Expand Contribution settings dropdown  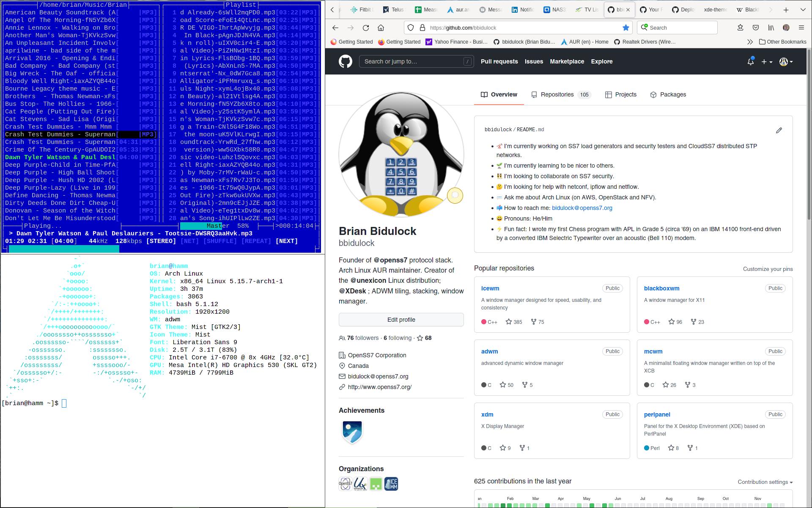coord(765,482)
